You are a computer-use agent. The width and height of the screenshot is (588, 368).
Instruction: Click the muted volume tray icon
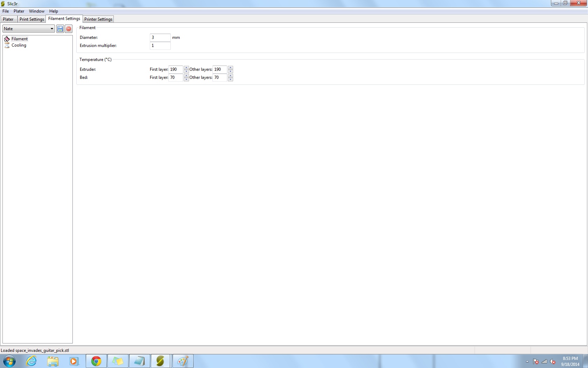click(x=553, y=361)
